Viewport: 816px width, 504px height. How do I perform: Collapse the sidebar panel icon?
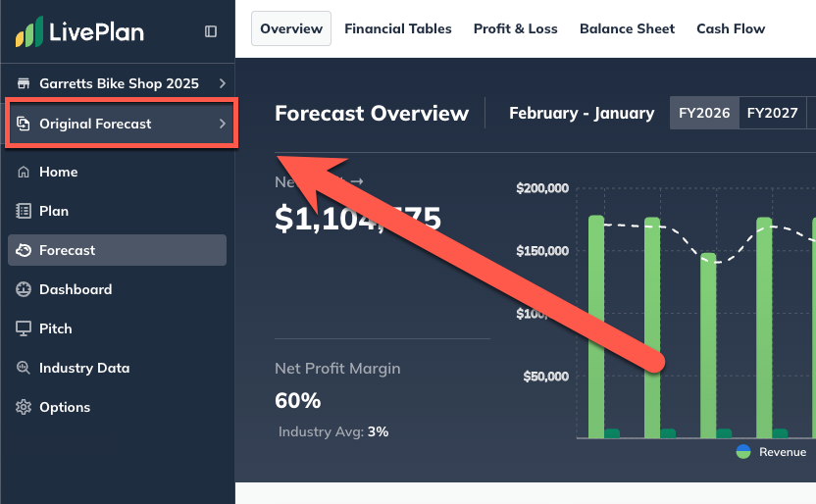(211, 31)
